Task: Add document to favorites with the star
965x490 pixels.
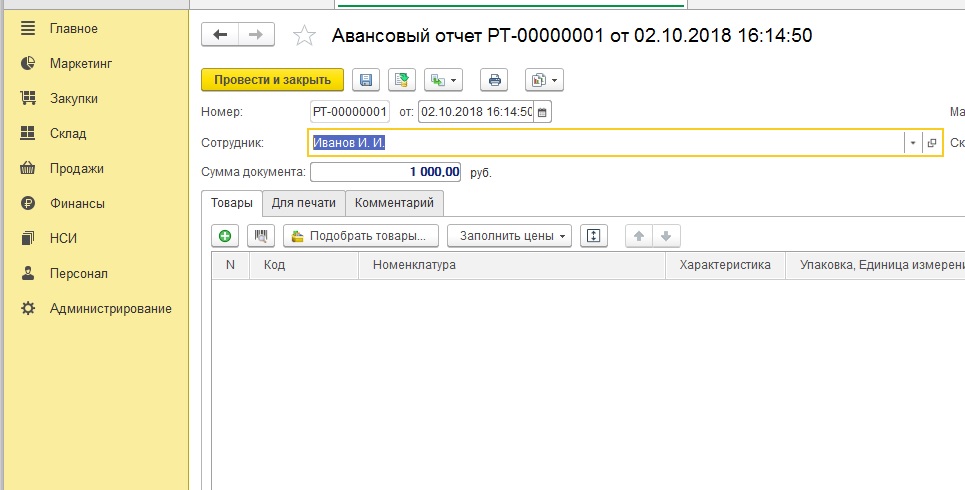Action: [x=303, y=36]
